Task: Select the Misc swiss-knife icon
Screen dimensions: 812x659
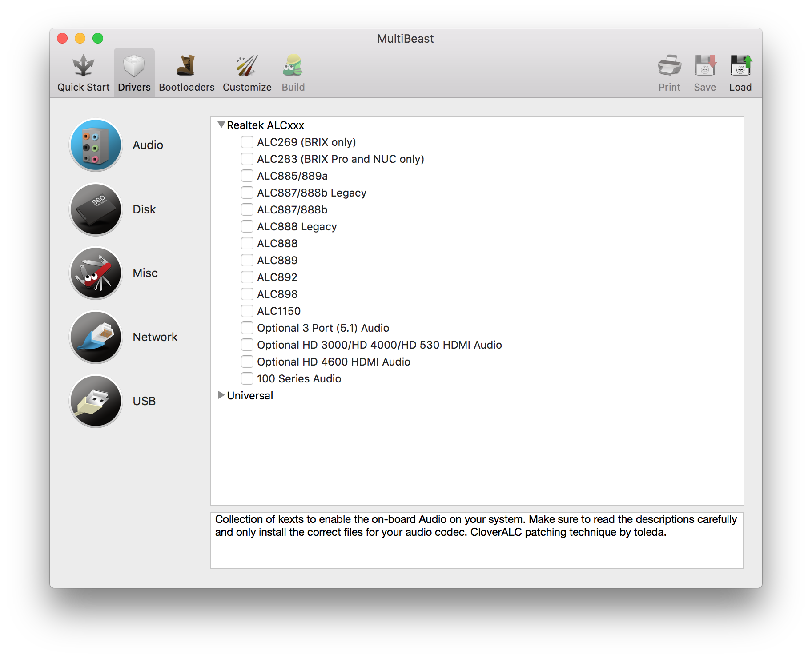Action: click(x=95, y=273)
